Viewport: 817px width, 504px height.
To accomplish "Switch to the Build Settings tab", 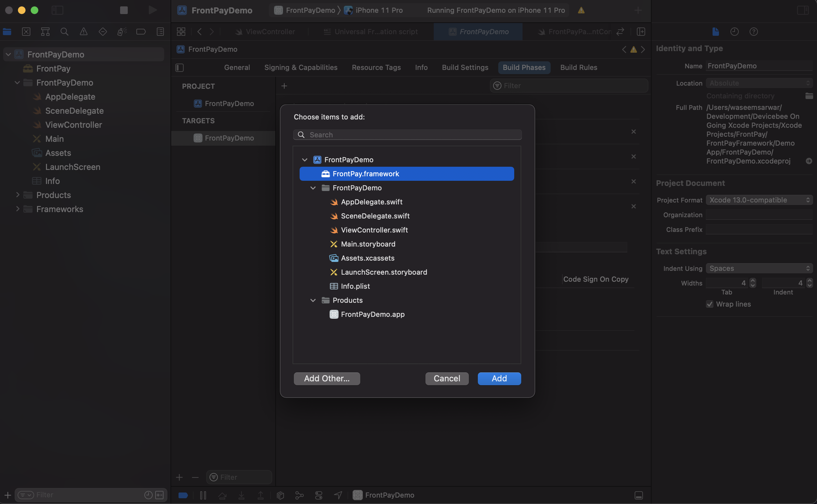I will pos(465,67).
